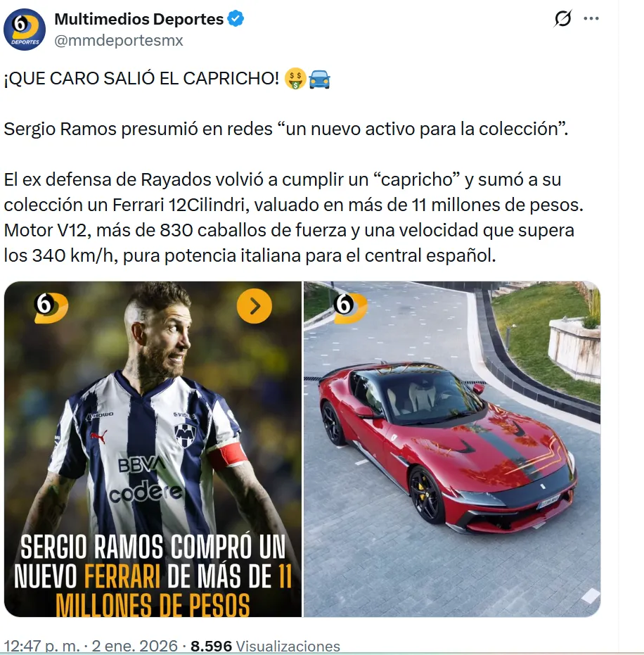This screenshot has width=644, height=655.
Task: Click the Multimedios Deportes account name
Action: coord(139,19)
